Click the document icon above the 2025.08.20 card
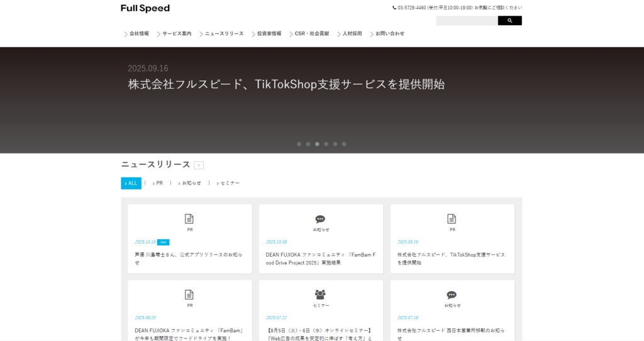This screenshot has width=644, height=341. (x=189, y=294)
